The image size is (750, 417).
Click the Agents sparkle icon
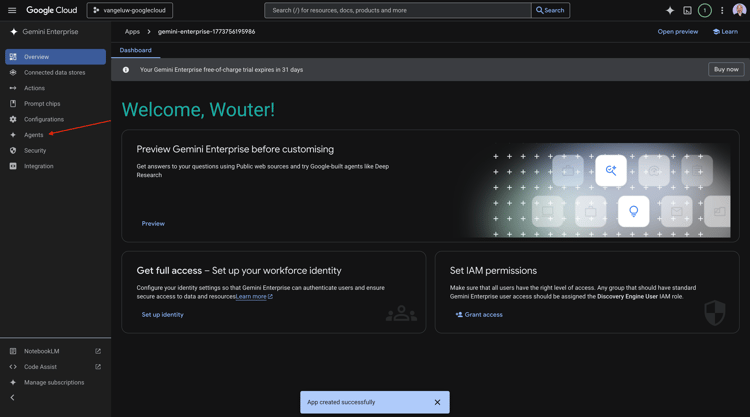[13, 135]
